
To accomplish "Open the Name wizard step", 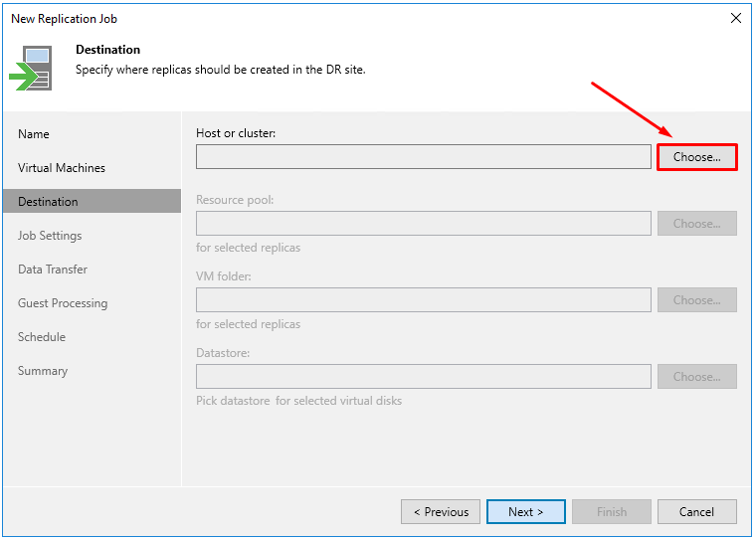I will (34, 134).
